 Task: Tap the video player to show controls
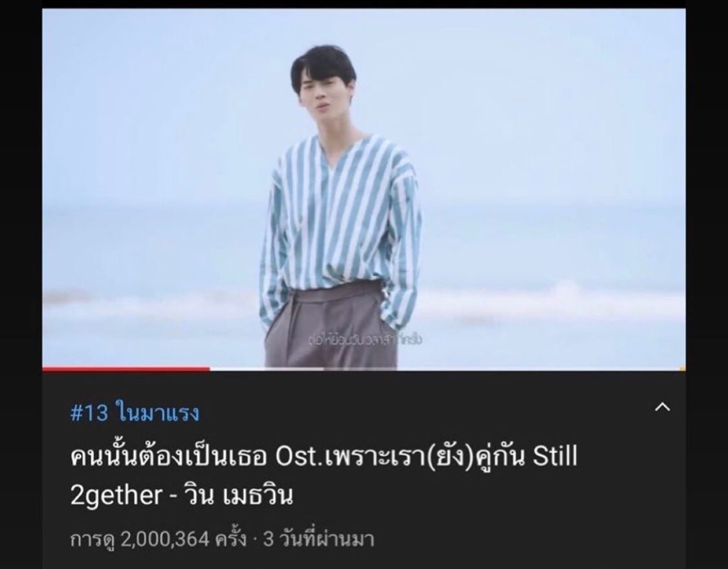[364, 189]
